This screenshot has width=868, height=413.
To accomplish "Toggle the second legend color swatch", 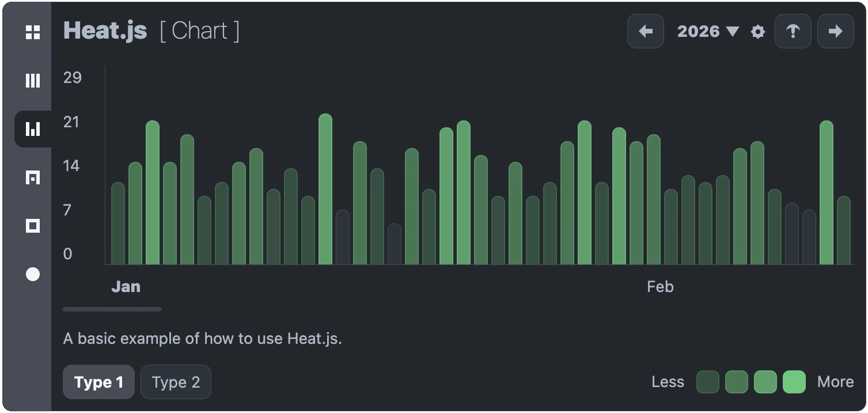I will click(x=736, y=382).
